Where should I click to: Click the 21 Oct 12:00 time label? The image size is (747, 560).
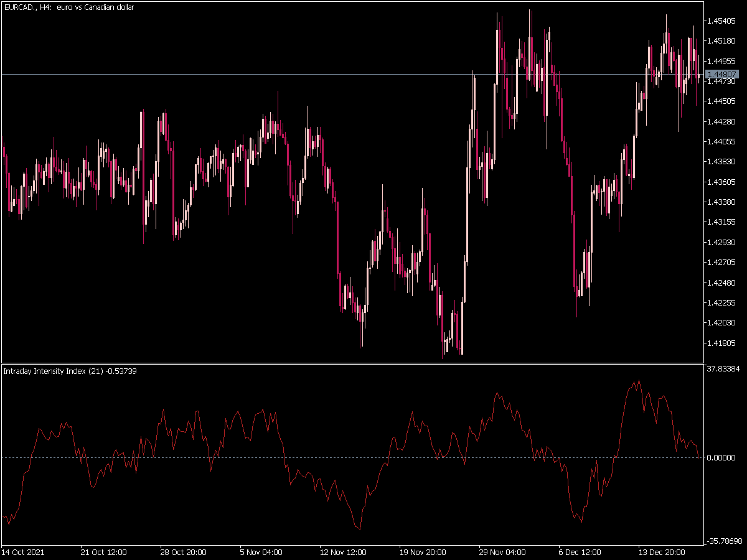104,552
